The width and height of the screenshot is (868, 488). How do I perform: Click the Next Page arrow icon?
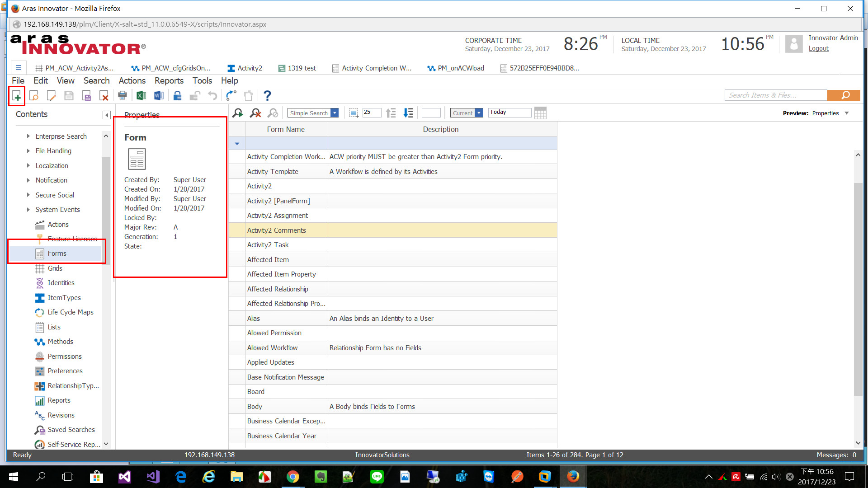pos(408,113)
